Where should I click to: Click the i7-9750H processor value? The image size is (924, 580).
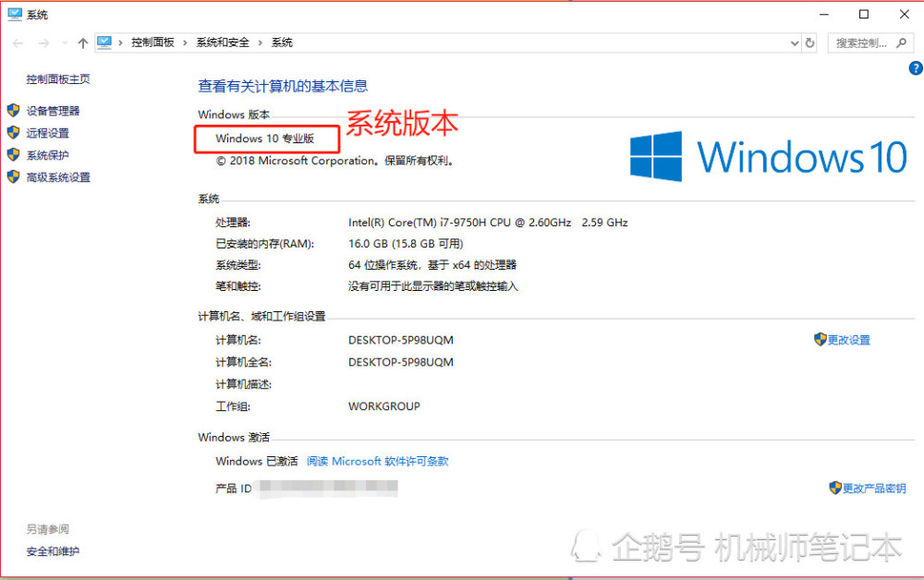[x=488, y=223]
